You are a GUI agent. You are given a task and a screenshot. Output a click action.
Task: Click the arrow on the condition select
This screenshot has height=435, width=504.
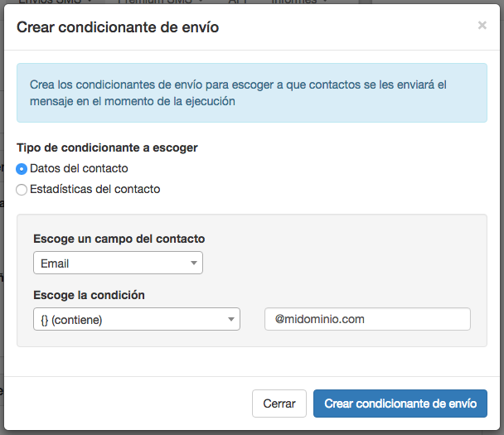(x=230, y=319)
